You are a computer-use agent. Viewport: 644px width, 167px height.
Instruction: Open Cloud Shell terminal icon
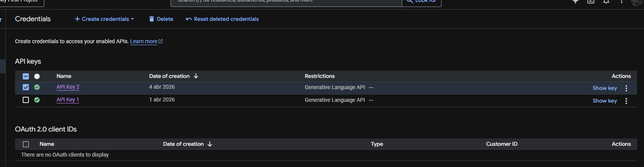point(591,2)
